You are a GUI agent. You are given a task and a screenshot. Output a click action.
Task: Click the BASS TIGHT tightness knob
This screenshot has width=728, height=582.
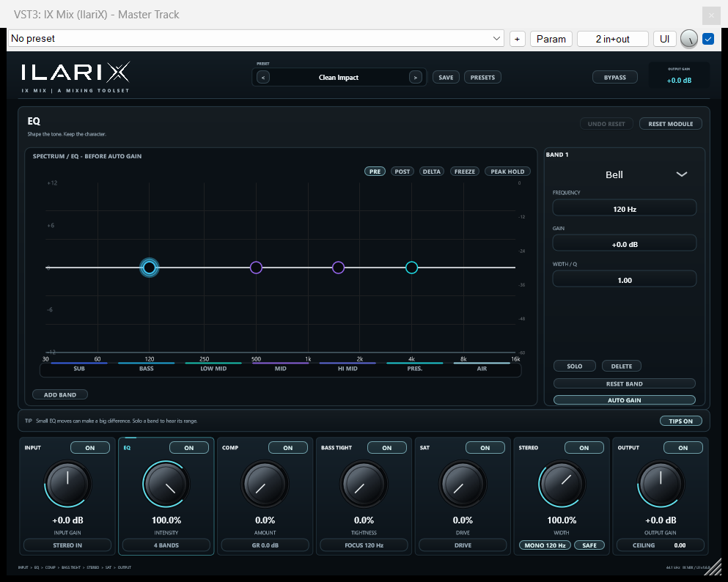[x=364, y=484]
